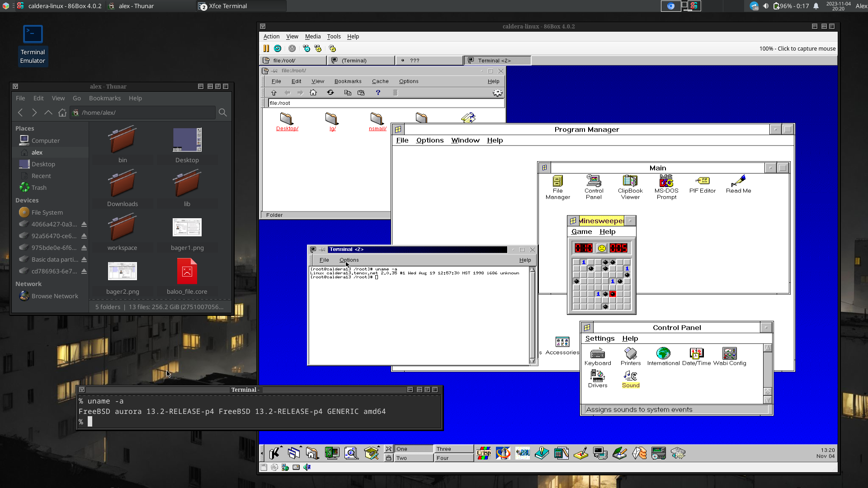Open the PIF Editor icon

pyautogui.click(x=703, y=181)
